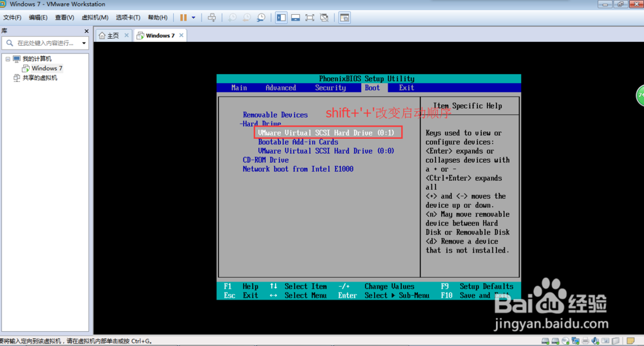The height and width of the screenshot is (346, 644).
Task: Close the 主页 tab
Action: point(126,35)
